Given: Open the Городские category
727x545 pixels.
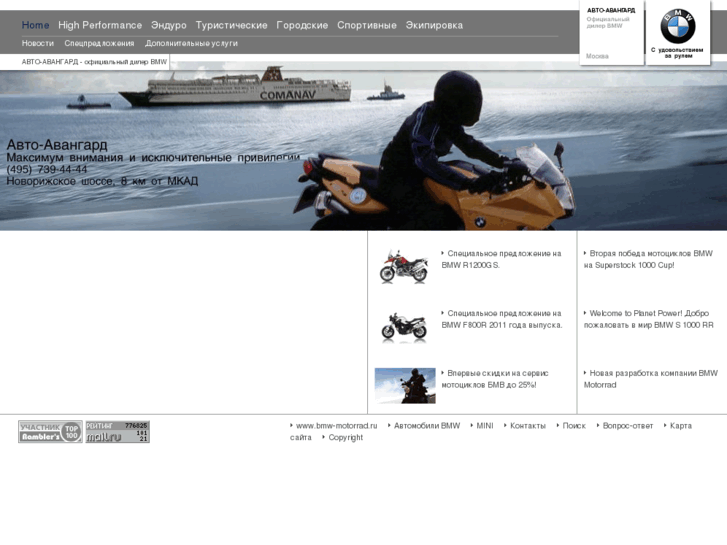Looking at the screenshot, I should tap(302, 26).
